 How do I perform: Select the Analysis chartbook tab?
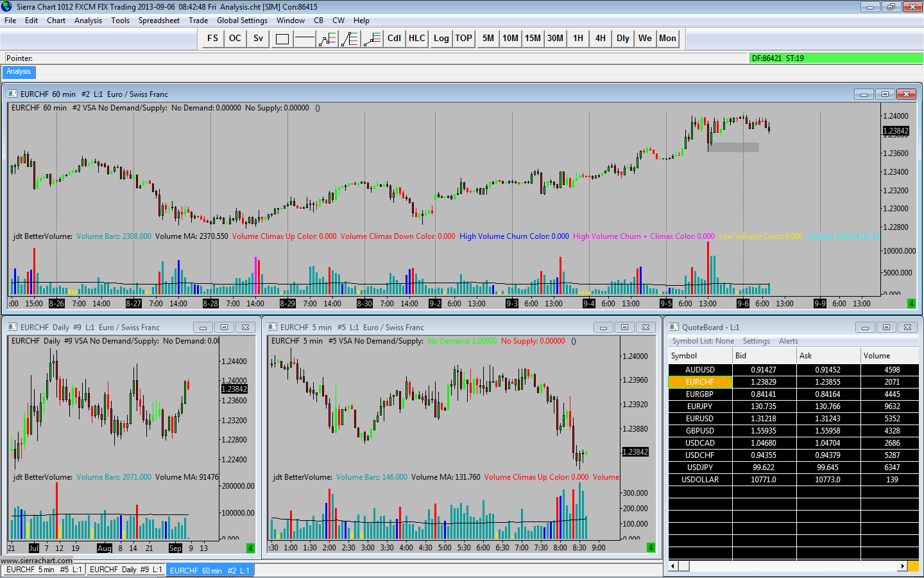19,72
